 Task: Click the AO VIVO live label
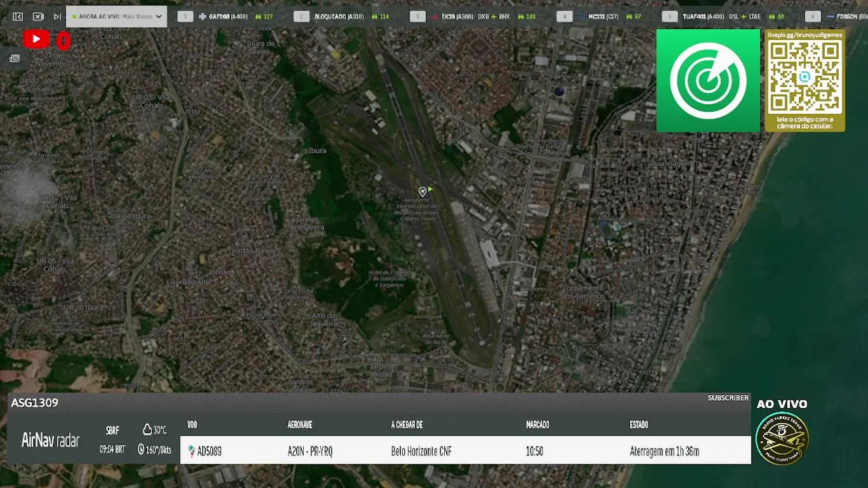782,404
